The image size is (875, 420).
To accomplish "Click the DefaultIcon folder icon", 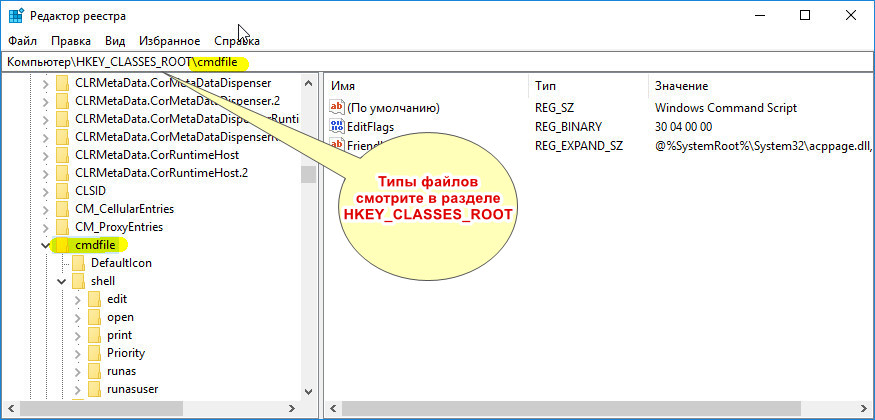I will coord(79,263).
